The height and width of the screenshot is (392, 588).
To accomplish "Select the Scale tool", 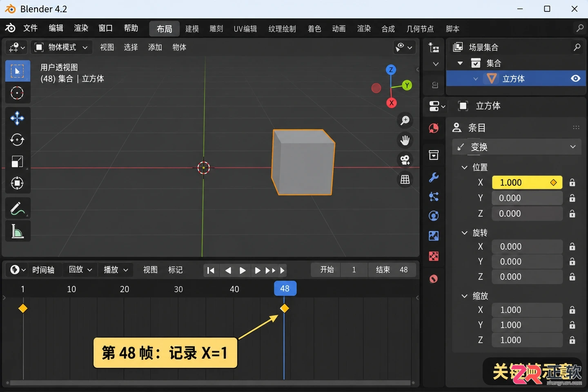I will pyautogui.click(x=17, y=162).
